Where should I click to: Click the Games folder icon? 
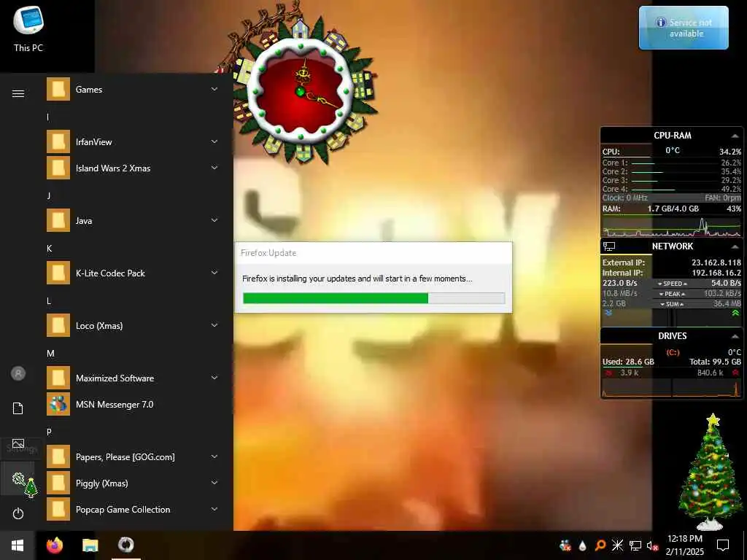[x=58, y=89]
